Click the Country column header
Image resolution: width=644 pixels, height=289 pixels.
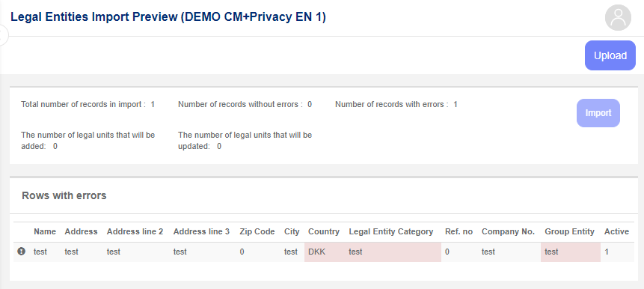coord(324,231)
